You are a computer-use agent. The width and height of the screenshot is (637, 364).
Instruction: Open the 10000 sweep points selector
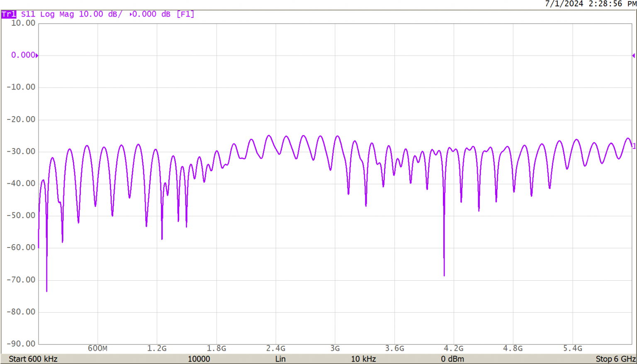pyautogui.click(x=199, y=359)
